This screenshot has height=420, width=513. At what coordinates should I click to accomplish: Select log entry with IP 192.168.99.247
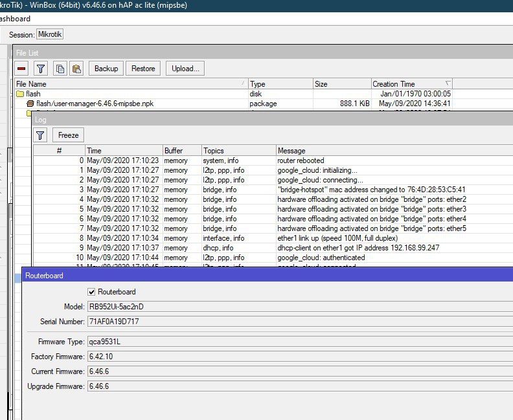click(273, 248)
